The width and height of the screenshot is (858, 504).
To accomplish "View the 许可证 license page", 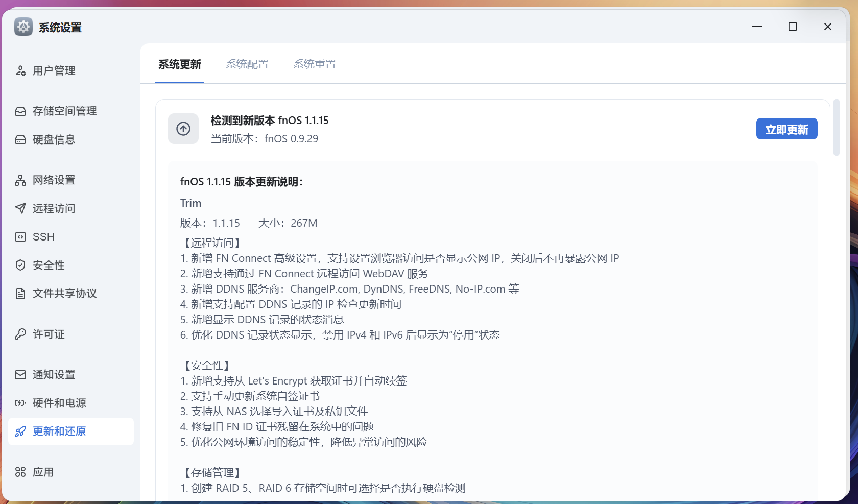I will click(x=48, y=334).
